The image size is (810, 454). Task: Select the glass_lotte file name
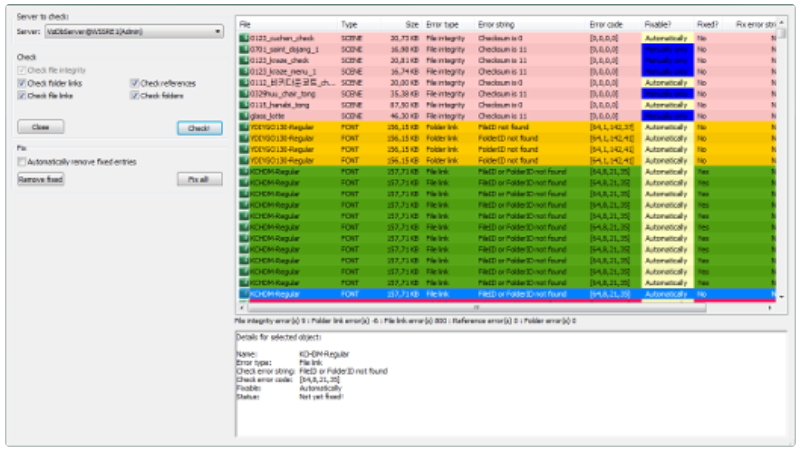pyautogui.click(x=268, y=116)
